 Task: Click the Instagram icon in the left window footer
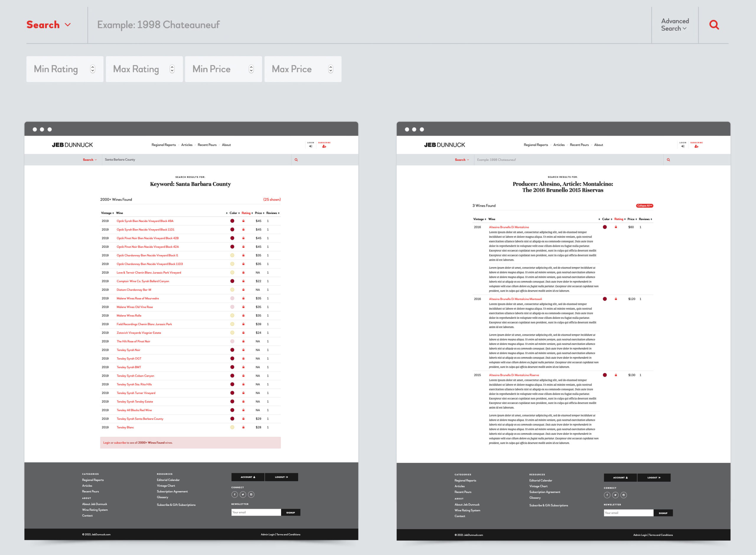click(251, 494)
